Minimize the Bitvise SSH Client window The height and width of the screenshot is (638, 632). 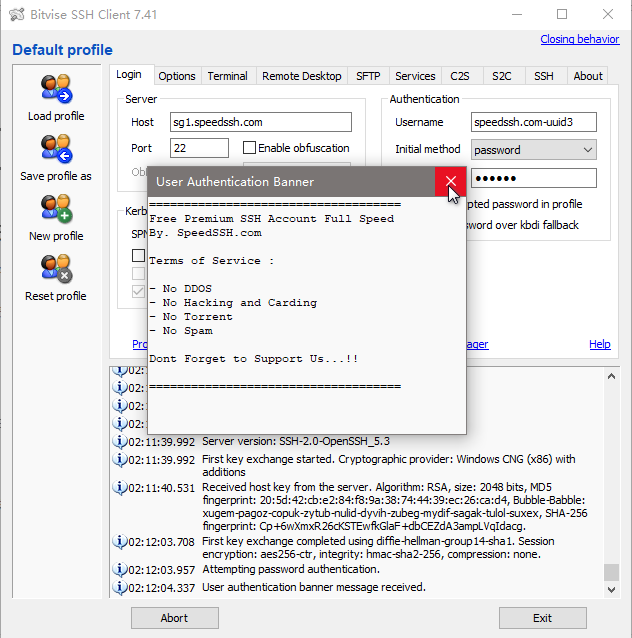[517, 15]
